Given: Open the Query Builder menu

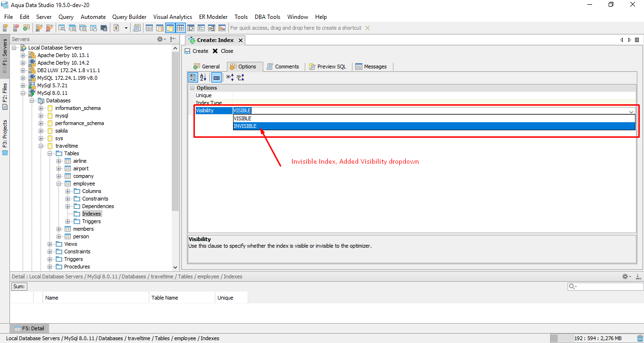Looking at the screenshot, I should pos(129,17).
